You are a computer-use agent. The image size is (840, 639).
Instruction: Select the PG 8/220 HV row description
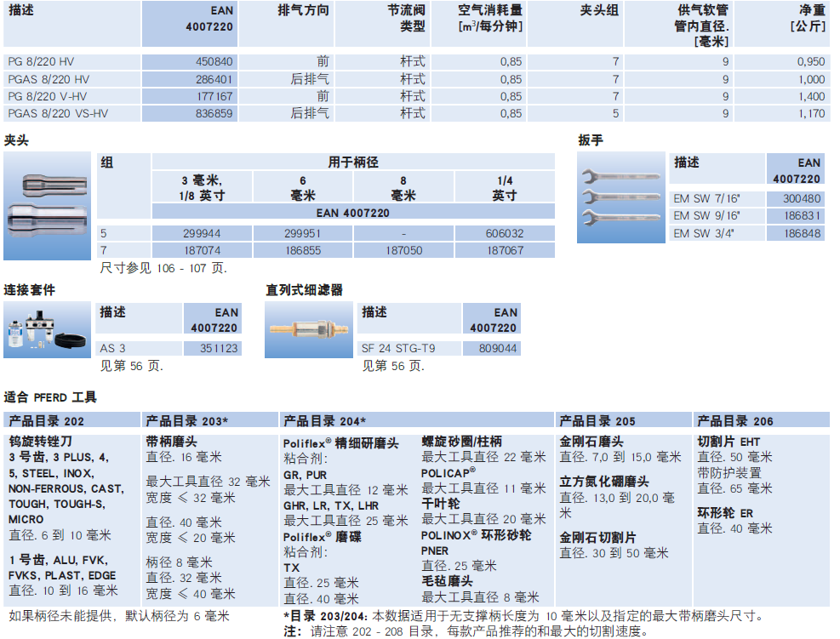click(x=41, y=62)
